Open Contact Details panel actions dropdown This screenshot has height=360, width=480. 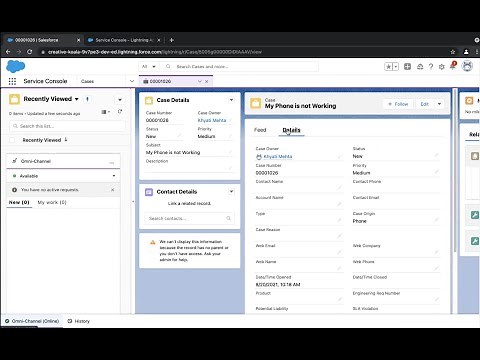click(x=231, y=192)
